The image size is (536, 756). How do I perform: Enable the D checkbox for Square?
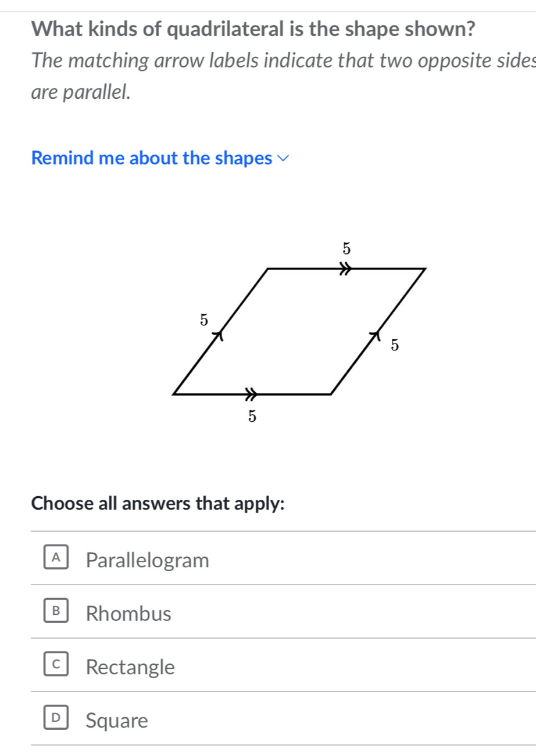point(56,718)
